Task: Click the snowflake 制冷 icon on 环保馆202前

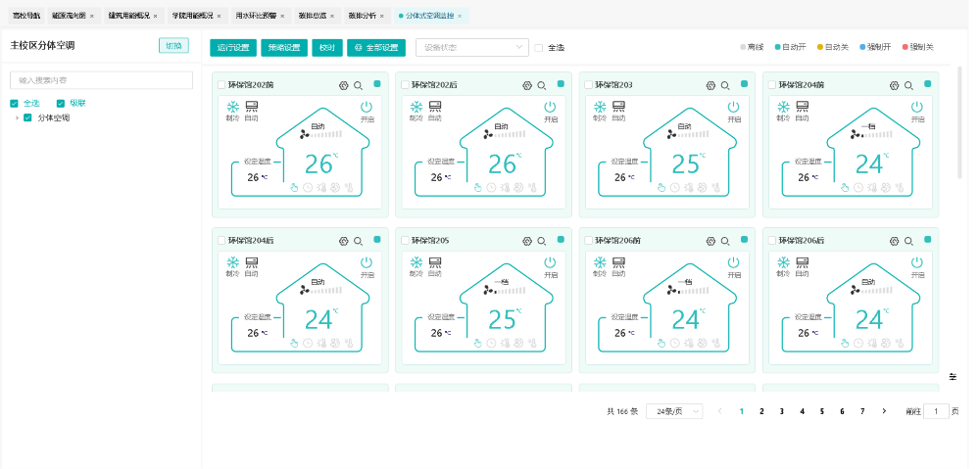Action: [233, 107]
